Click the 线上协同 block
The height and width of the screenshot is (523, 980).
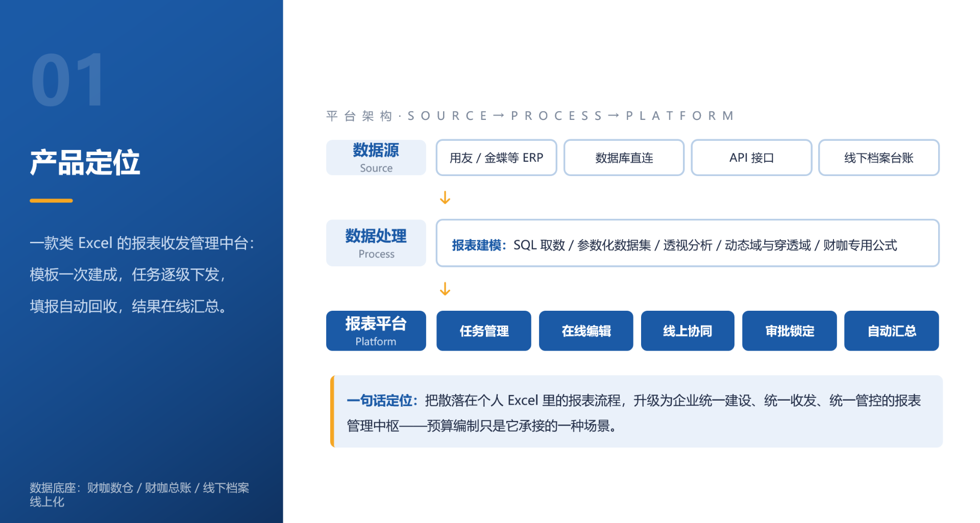tap(688, 331)
